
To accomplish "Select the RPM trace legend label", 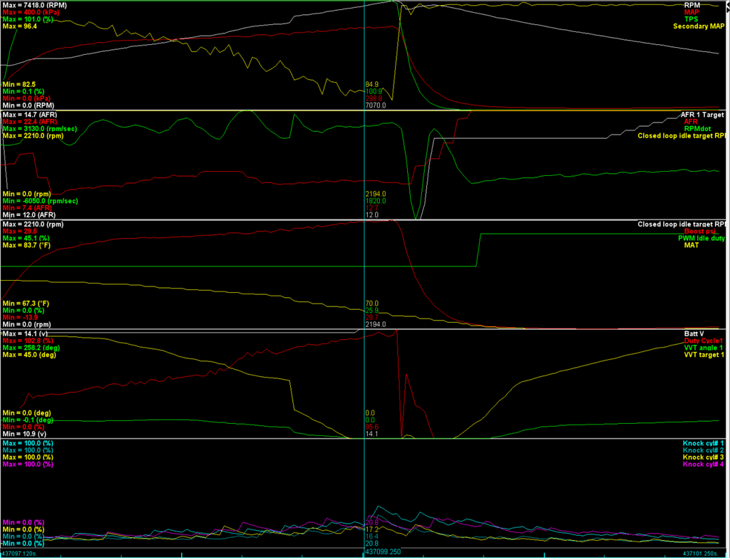I will click(x=692, y=5).
